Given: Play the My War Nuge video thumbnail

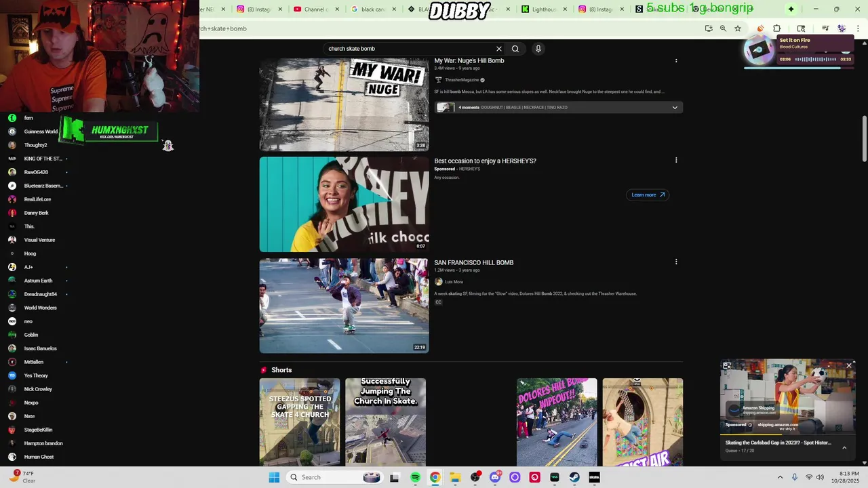Looking at the screenshot, I should [344, 103].
